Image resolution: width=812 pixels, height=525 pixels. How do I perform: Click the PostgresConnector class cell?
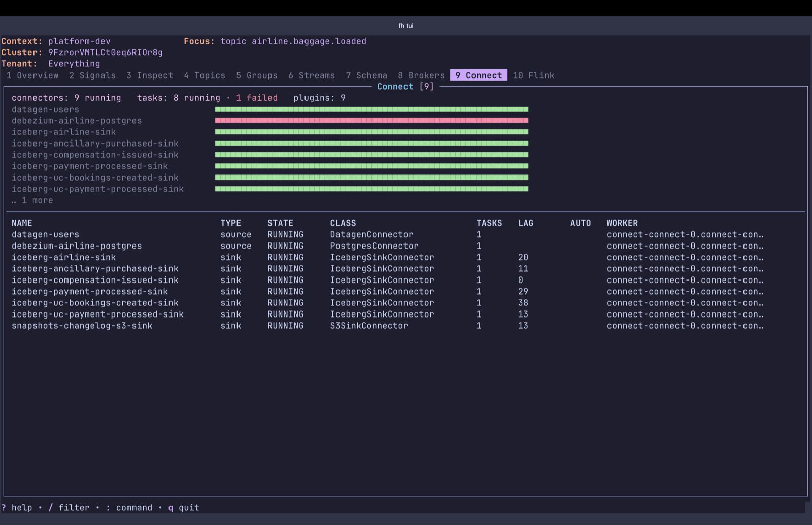[374, 246]
